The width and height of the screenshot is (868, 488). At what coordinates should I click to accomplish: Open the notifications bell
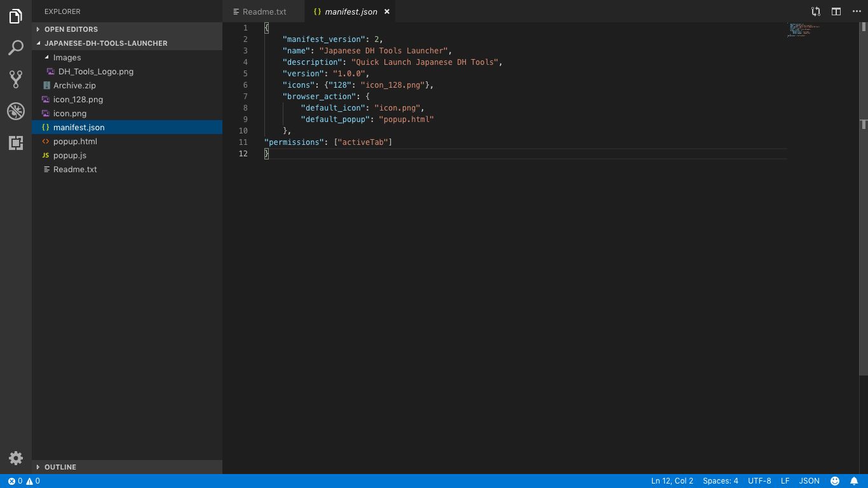pyautogui.click(x=854, y=481)
